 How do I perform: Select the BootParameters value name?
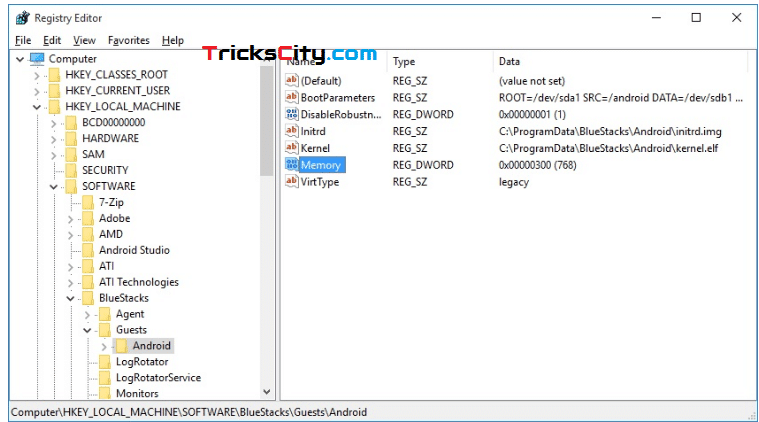(338, 98)
